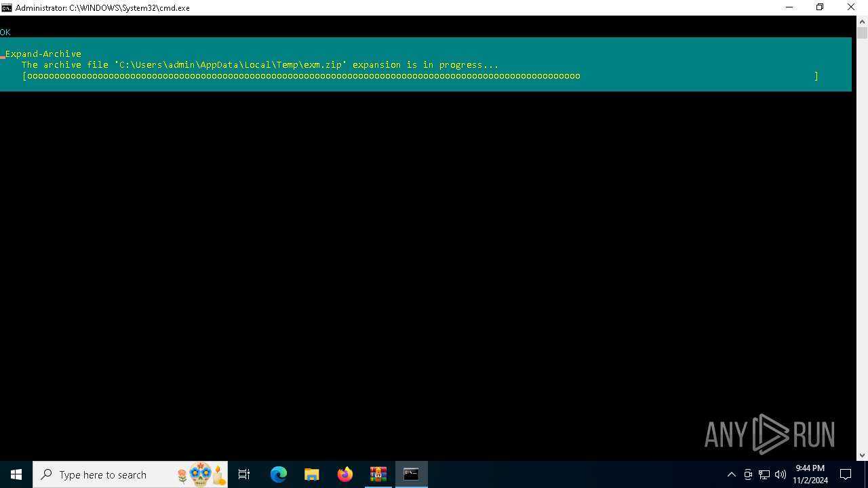
Task: Minimize the cmd.exe window
Action: click(x=789, y=7)
